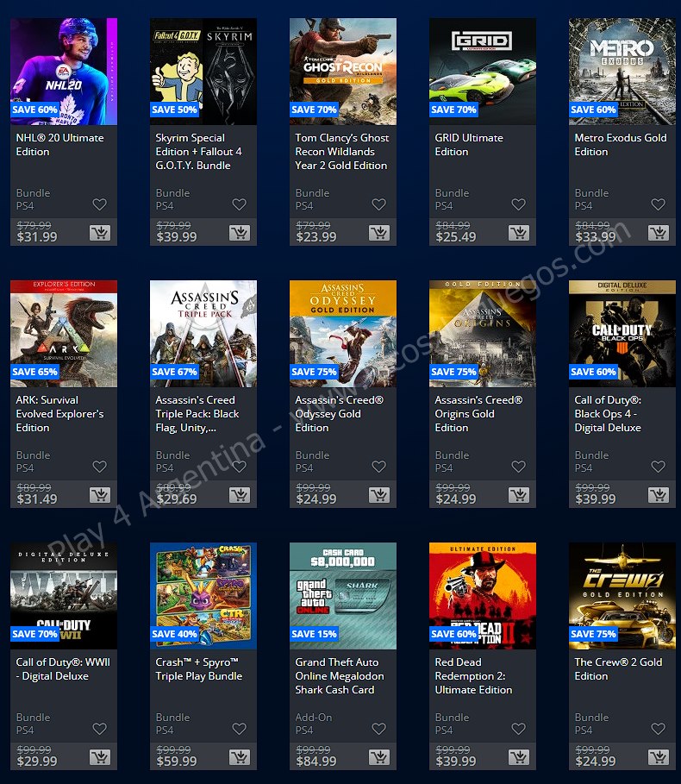Image resolution: width=681 pixels, height=784 pixels.
Task: Wishlist Skyrim + Fallout 4 bundle heart
Action: pyautogui.click(x=239, y=204)
